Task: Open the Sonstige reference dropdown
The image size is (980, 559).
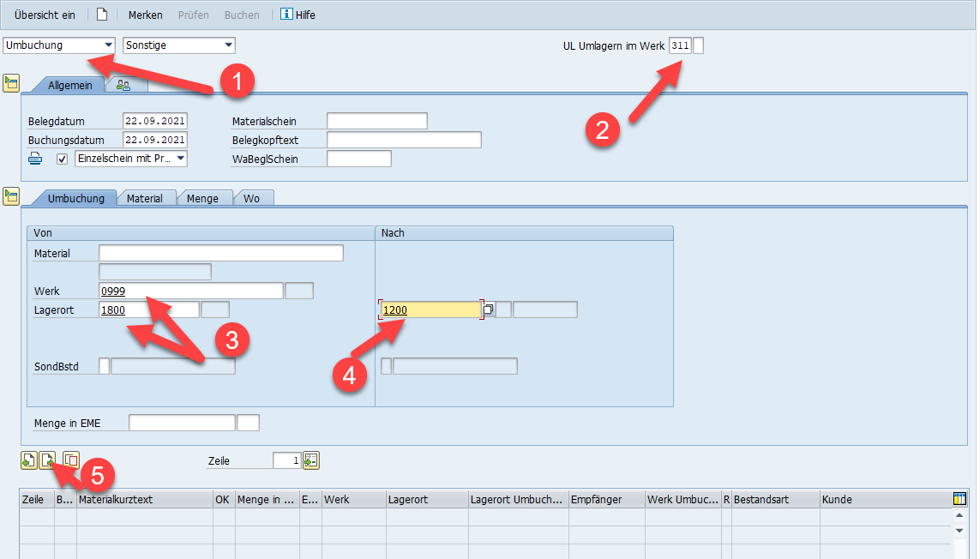Action: [x=228, y=45]
